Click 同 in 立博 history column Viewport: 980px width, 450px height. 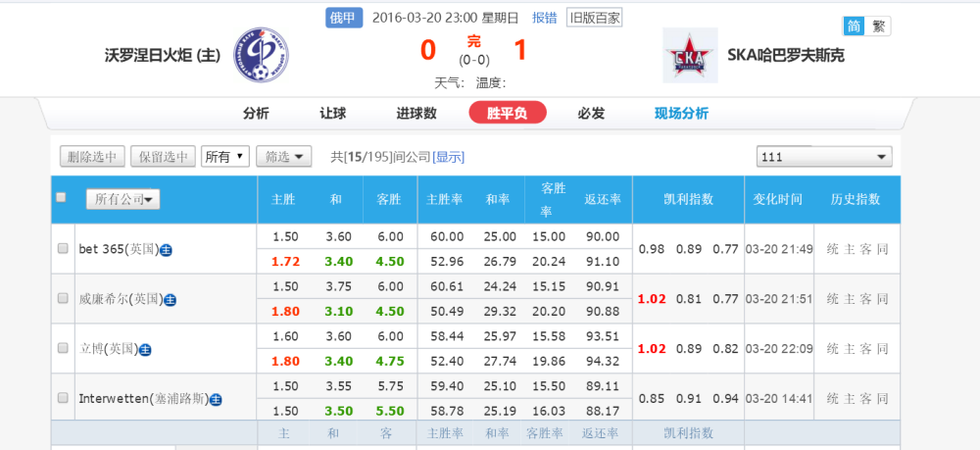click(x=882, y=349)
